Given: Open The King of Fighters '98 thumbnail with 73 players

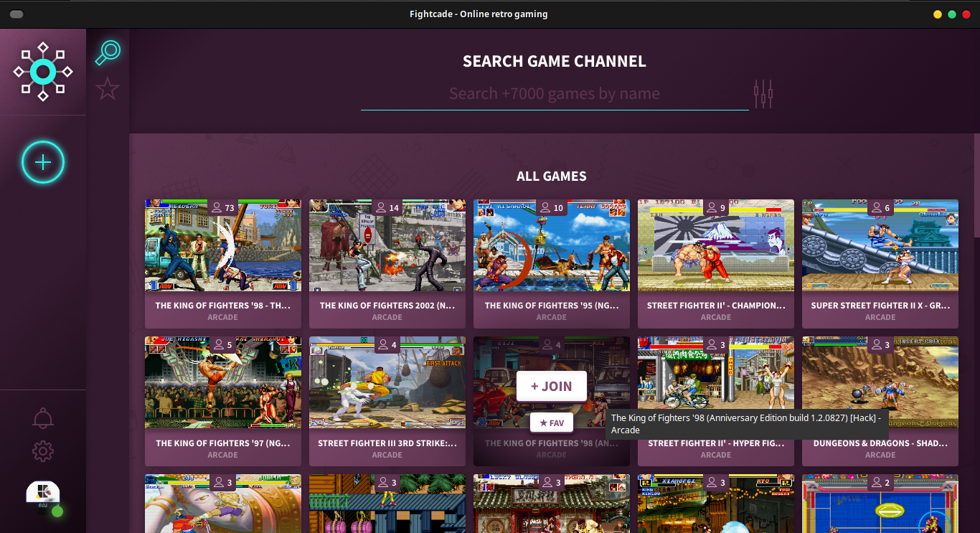Looking at the screenshot, I should pos(223,245).
